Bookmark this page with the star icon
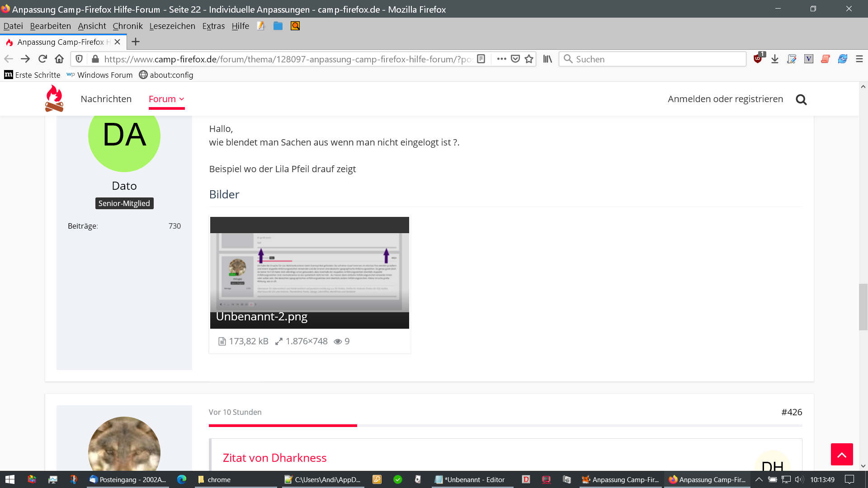This screenshot has width=868, height=488. (529, 59)
